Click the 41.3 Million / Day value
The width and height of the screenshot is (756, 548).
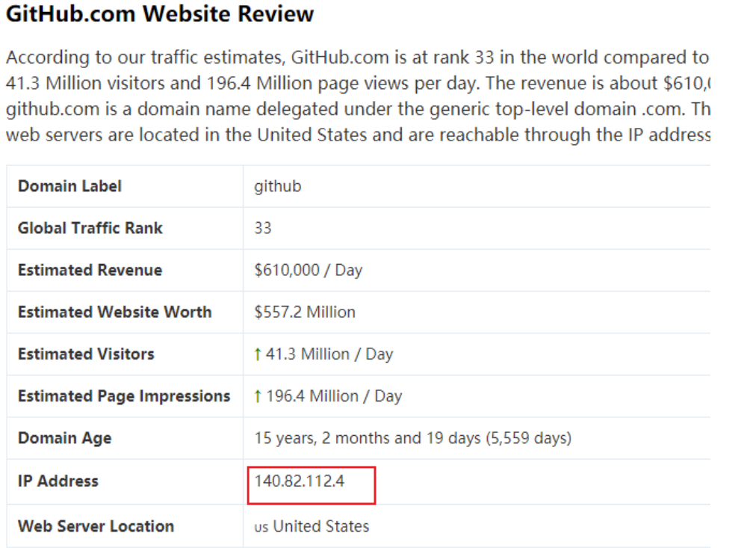coord(329,354)
